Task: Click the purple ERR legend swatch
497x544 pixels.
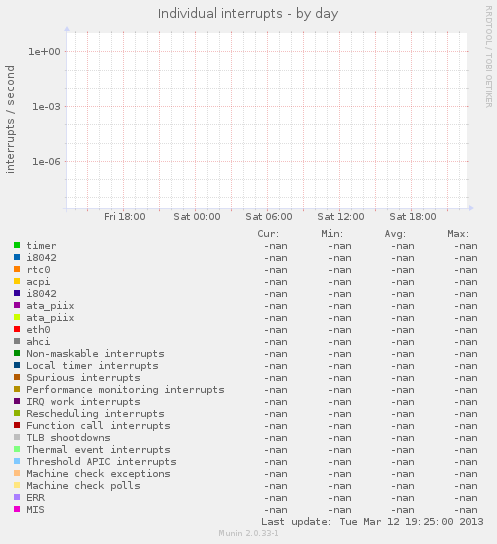Action: pos(17,497)
